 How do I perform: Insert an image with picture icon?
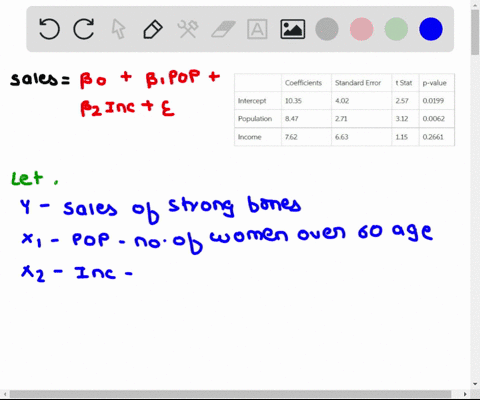292,29
